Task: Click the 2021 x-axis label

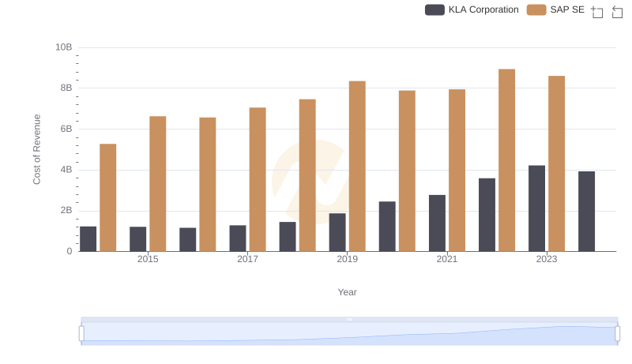Action: coord(447,259)
